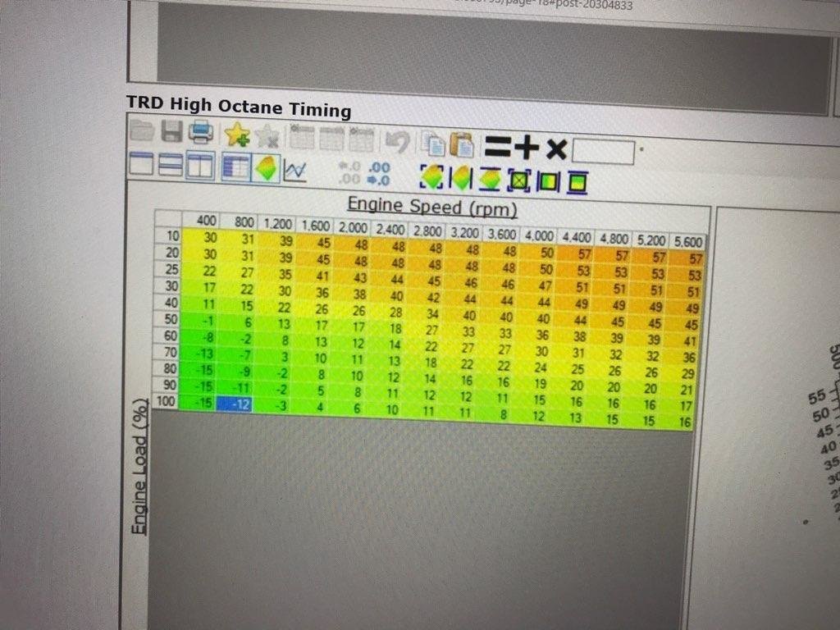Image resolution: width=840 pixels, height=630 pixels.
Task: Click the equals sign set-value icon
Action: pyautogui.click(x=498, y=146)
